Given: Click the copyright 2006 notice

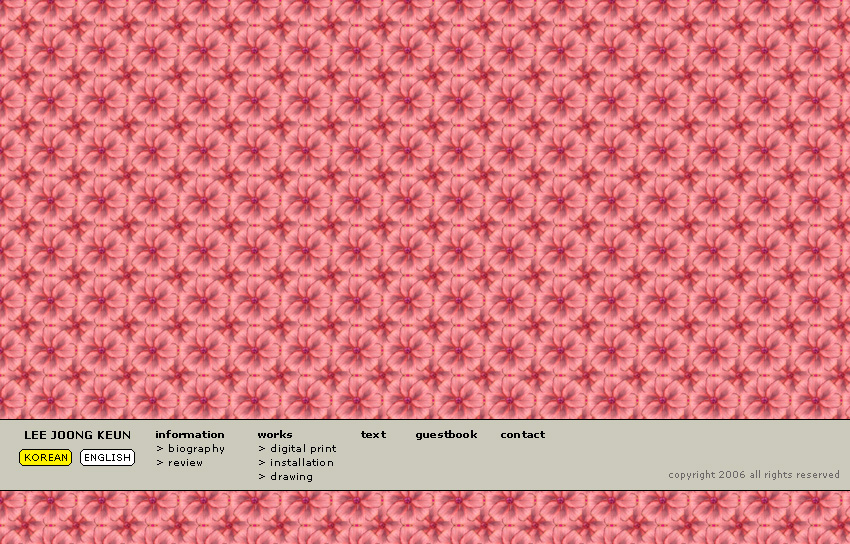Looking at the screenshot, I should click(x=754, y=475).
